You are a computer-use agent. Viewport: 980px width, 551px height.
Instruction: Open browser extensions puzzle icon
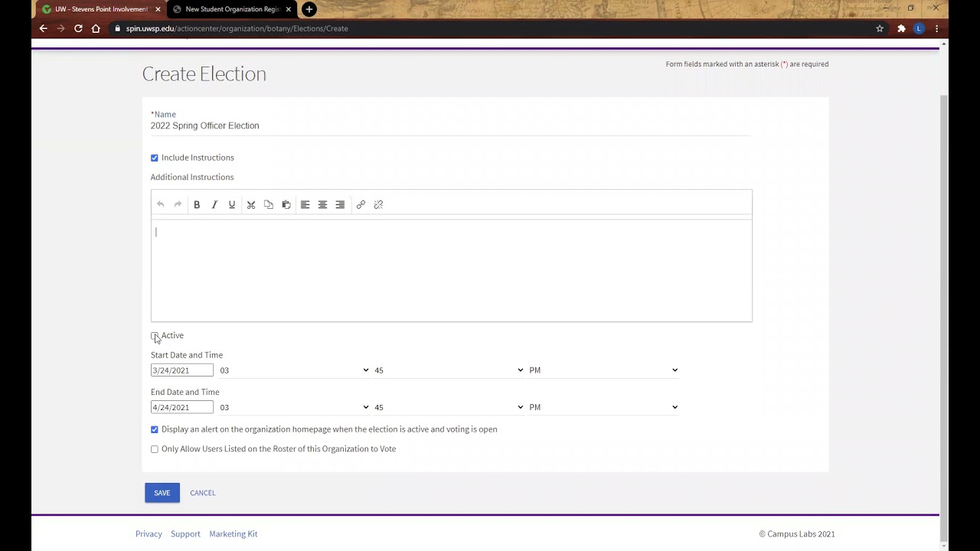(901, 28)
